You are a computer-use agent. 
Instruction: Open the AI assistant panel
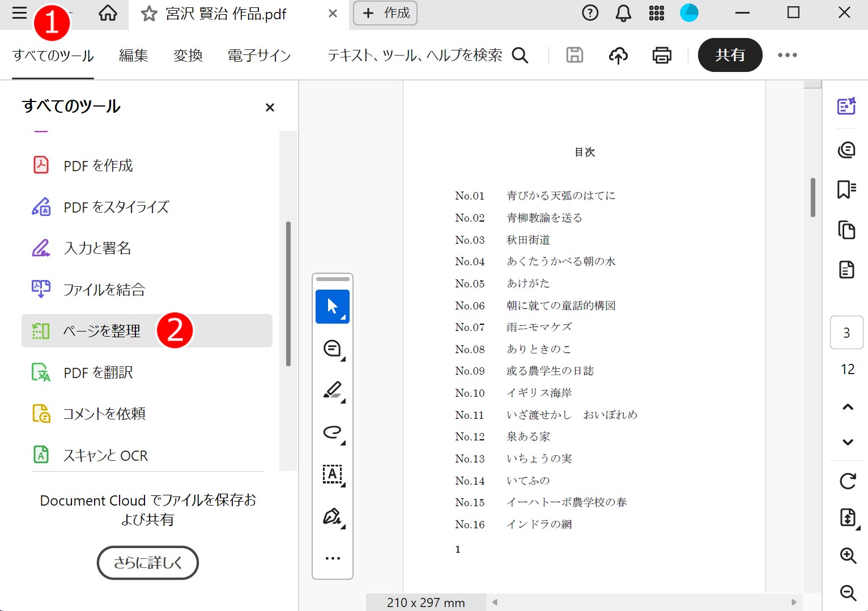point(846,106)
